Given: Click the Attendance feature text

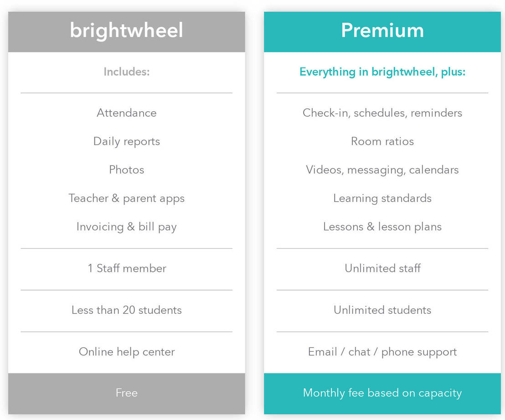Looking at the screenshot, I should [126, 113].
